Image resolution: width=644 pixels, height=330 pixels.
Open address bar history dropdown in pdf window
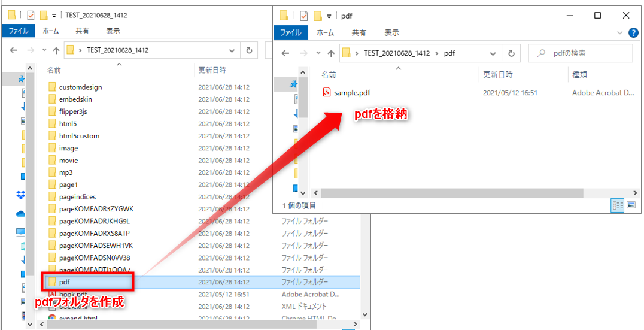(493, 53)
